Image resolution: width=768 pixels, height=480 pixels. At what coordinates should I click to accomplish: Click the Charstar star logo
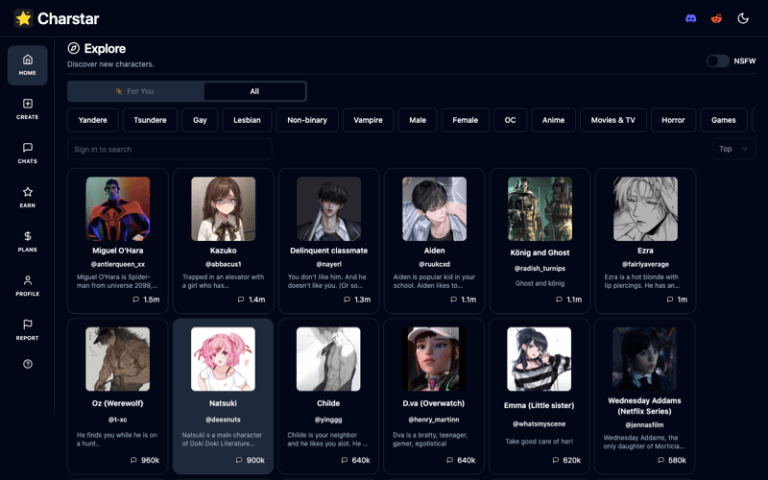pos(23,19)
